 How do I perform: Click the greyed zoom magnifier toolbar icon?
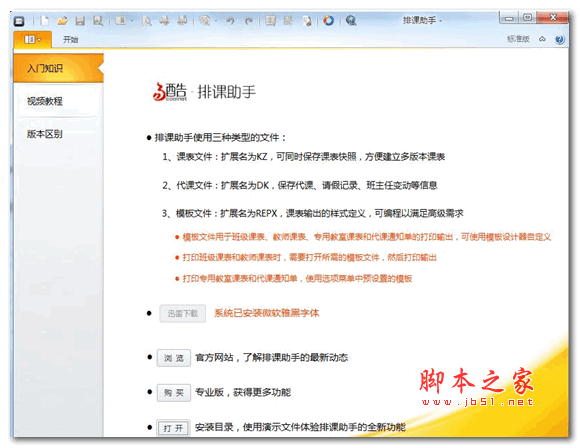click(x=204, y=20)
